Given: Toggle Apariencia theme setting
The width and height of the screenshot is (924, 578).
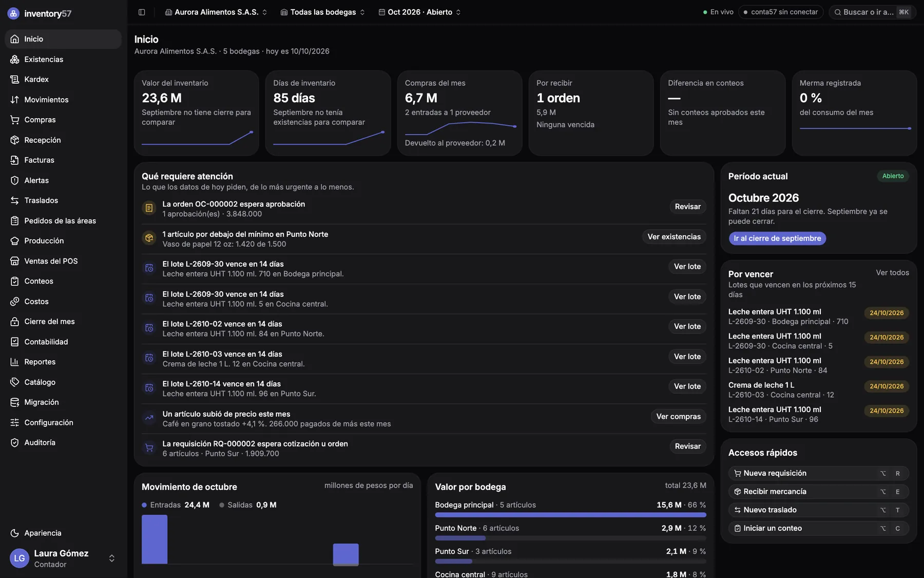Looking at the screenshot, I should click(63, 533).
